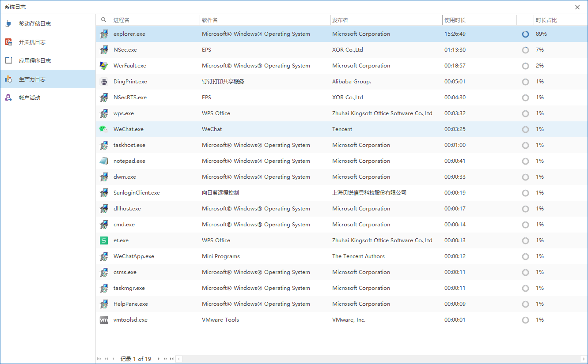Click the next record single-arrow button

(159, 359)
